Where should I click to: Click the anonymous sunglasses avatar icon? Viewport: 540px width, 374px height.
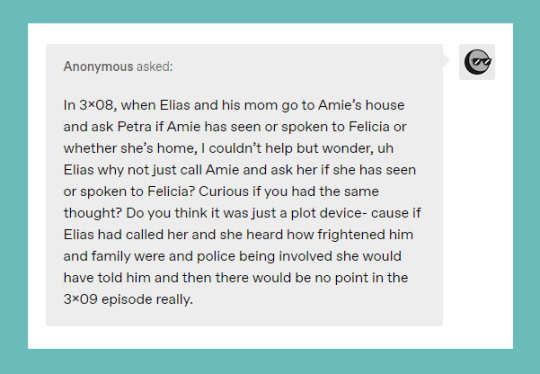pyautogui.click(x=477, y=62)
